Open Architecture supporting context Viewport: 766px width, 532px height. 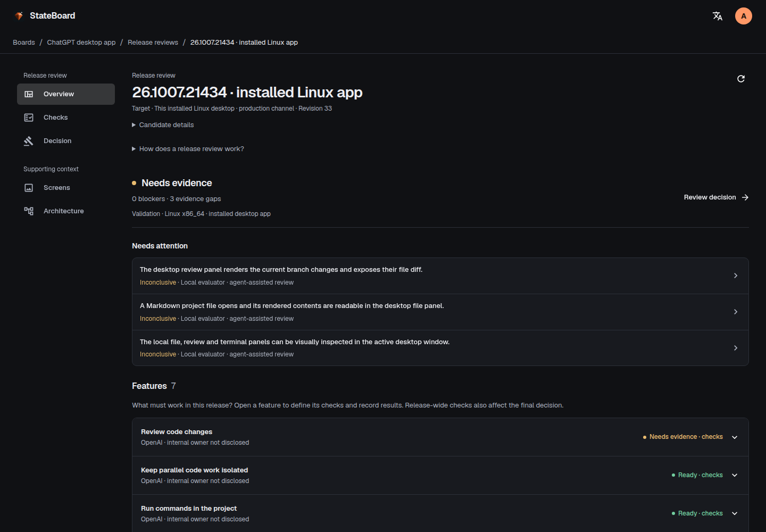click(66, 211)
